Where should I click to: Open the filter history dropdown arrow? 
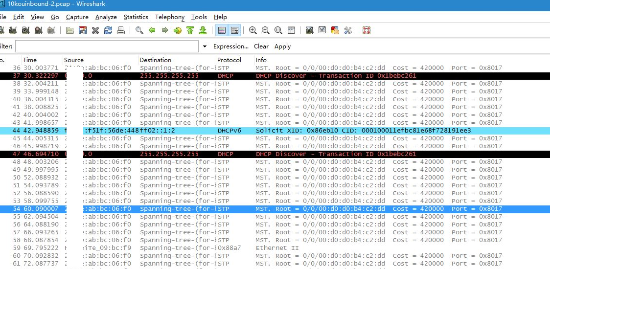[205, 46]
